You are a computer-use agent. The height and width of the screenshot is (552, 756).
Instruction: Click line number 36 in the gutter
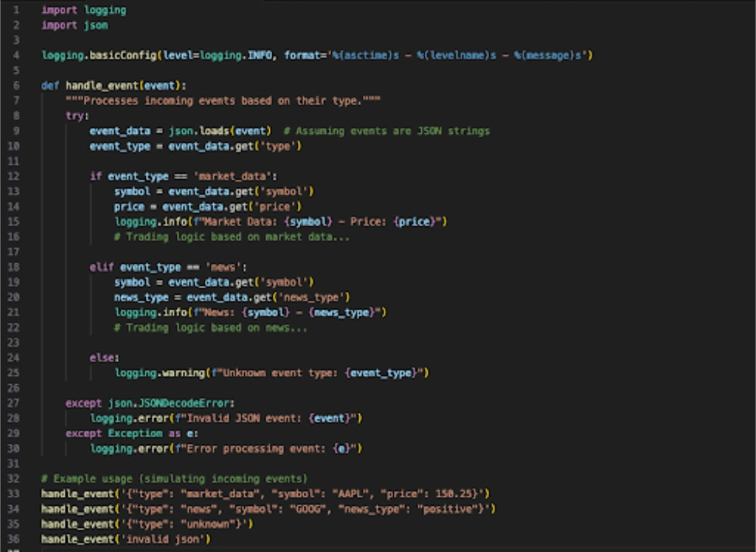14,539
